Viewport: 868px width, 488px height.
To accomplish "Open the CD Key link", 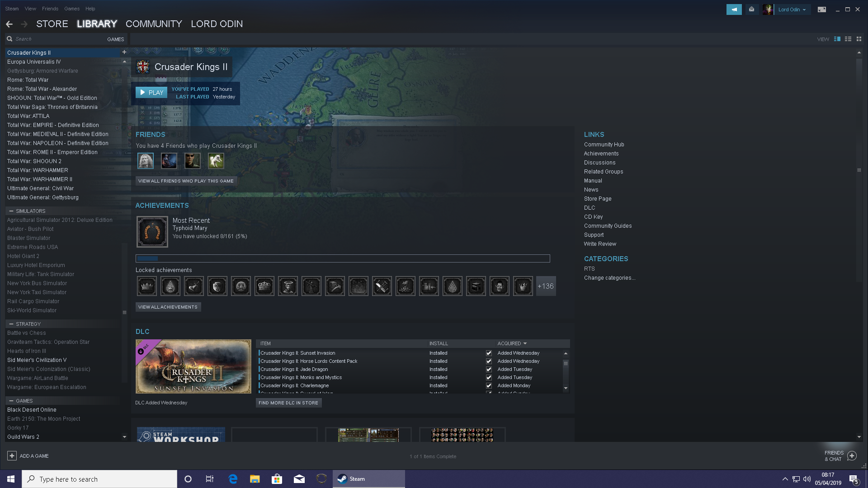I will point(594,217).
